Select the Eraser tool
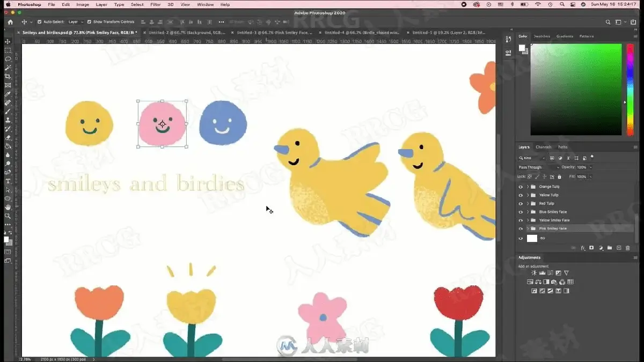 coord(8,137)
